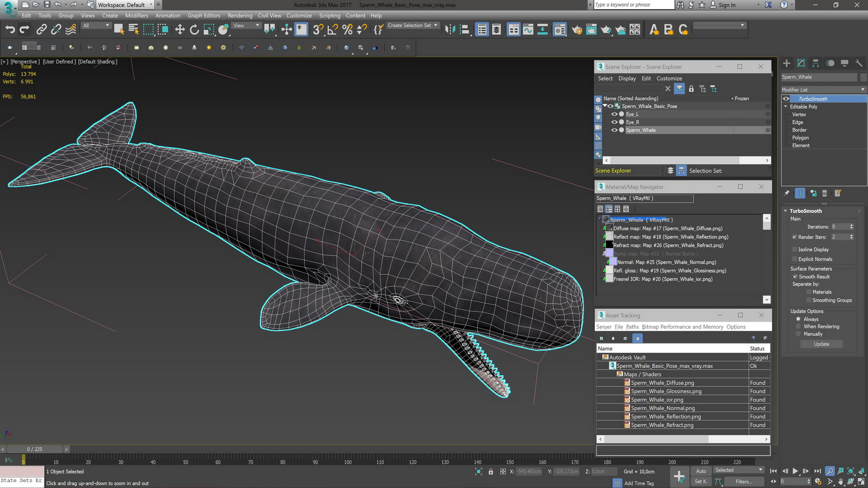Image resolution: width=868 pixels, height=488 pixels.
Task: Open the View coordinate system dropdown
Action: pos(246,26)
